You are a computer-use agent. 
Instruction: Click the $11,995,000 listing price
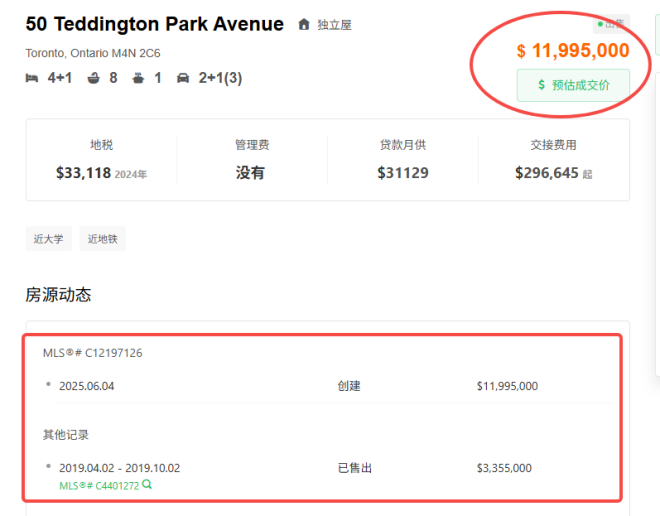(573, 51)
